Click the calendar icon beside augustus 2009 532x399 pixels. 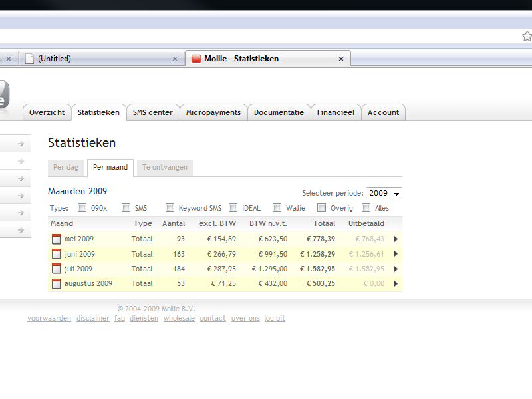(x=57, y=284)
